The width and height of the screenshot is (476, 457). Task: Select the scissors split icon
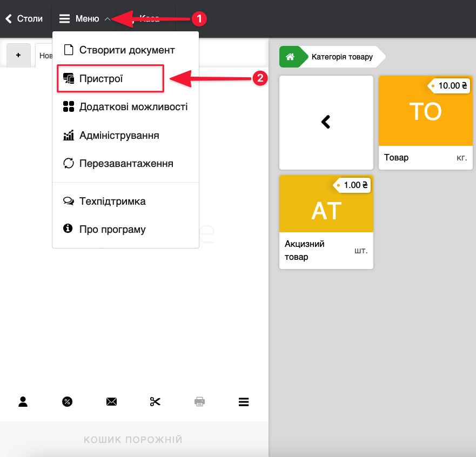click(156, 401)
